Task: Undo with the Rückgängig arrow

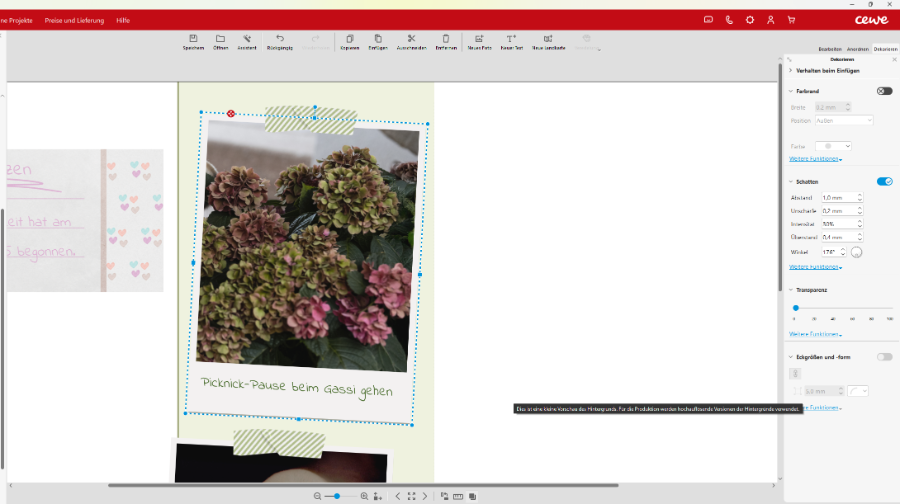Action: 279,39
